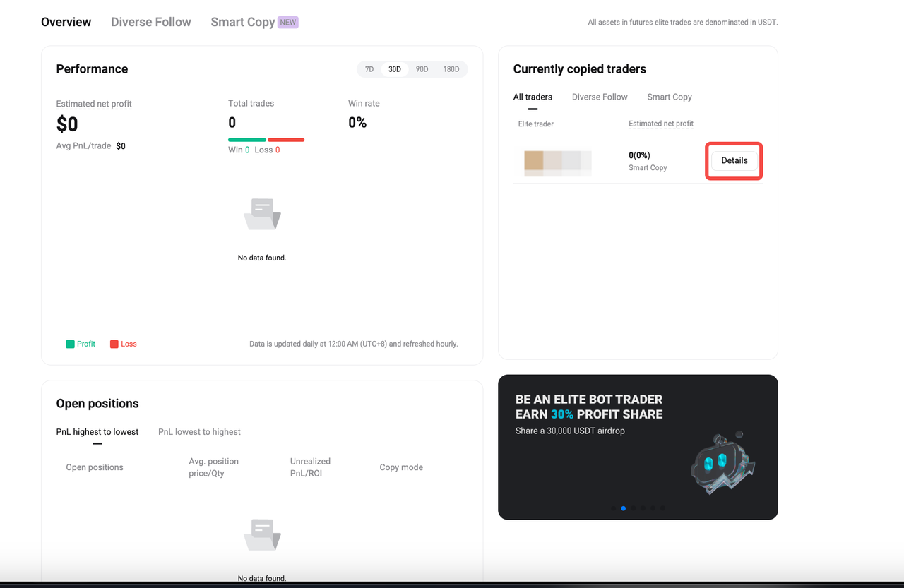The image size is (904, 588).
Task: Select the 90D time filter
Action: point(422,69)
